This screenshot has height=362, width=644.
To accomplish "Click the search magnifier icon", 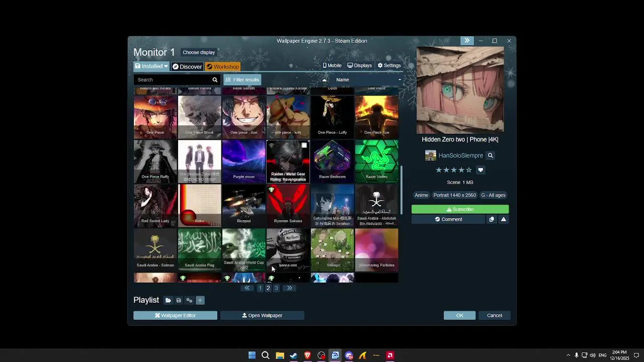I will (x=215, y=79).
